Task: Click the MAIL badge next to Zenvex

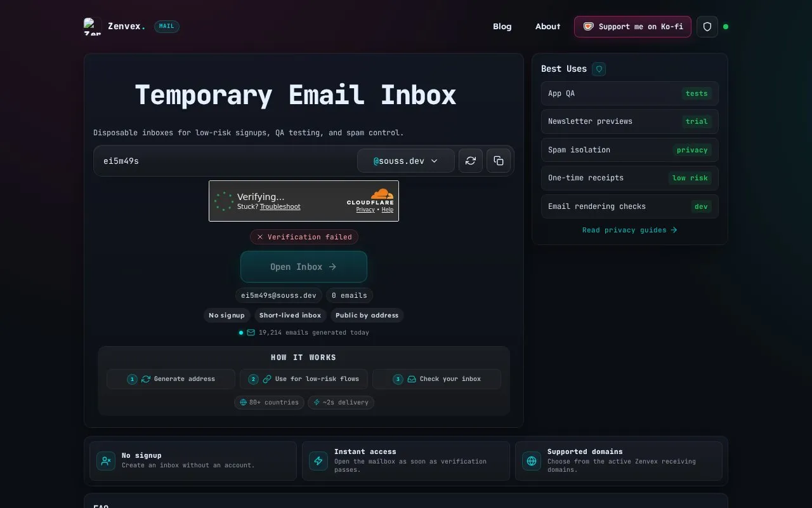Action: 167,27
